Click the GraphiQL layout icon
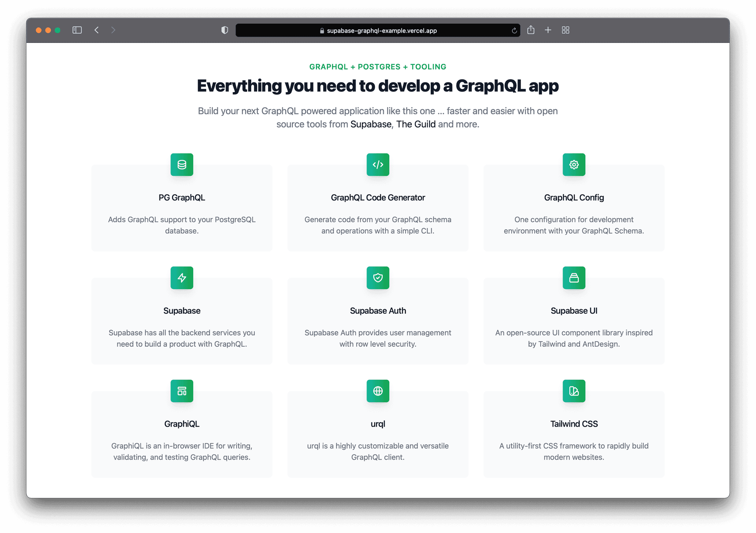The image size is (756, 533). pyautogui.click(x=182, y=391)
